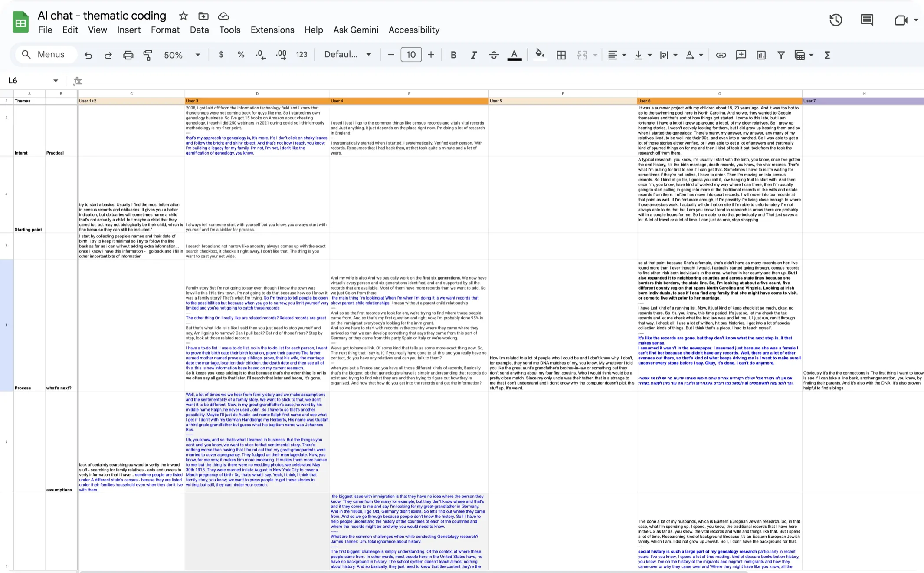Screen dimensions: 924x573
Task: Open the zoom 50% dropdown
Action: [182, 55]
